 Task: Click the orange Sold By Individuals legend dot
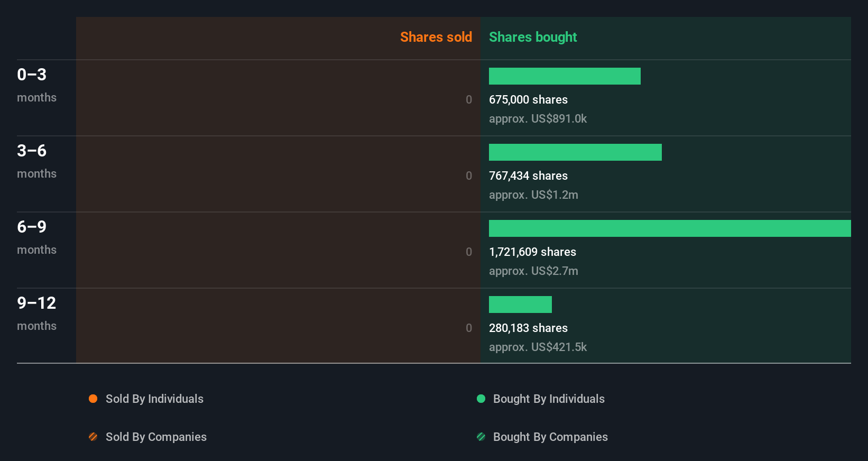(93, 399)
